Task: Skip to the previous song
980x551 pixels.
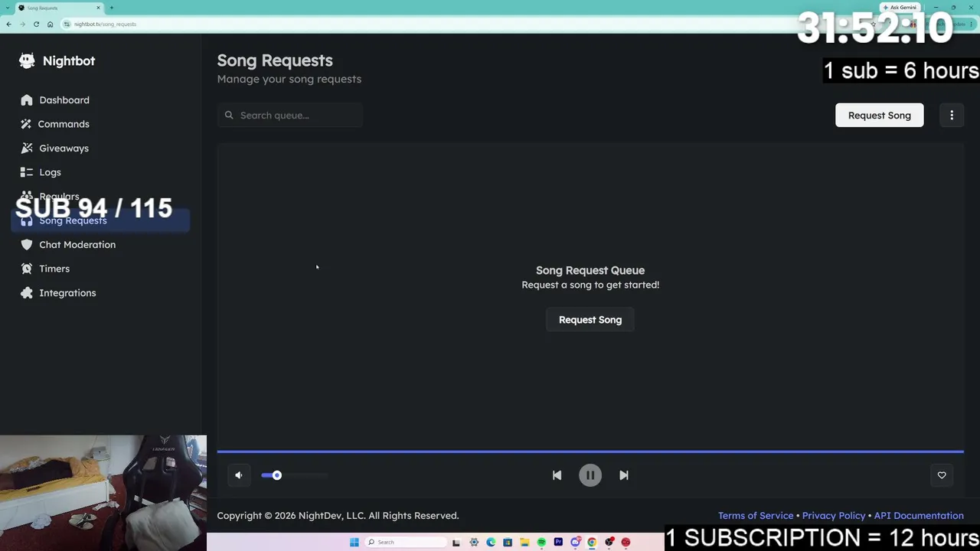Action: pyautogui.click(x=557, y=475)
